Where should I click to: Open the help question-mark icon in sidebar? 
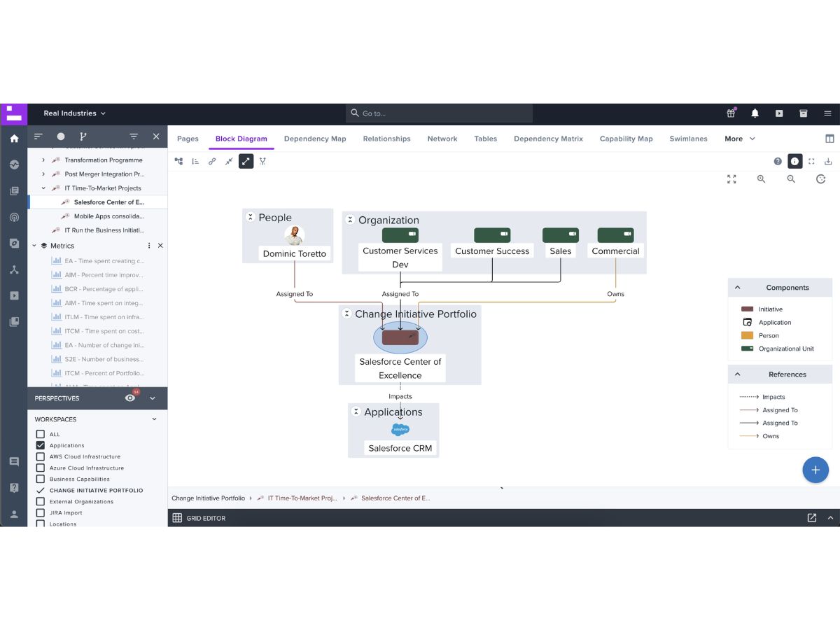pyautogui.click(x=14, y=488)
